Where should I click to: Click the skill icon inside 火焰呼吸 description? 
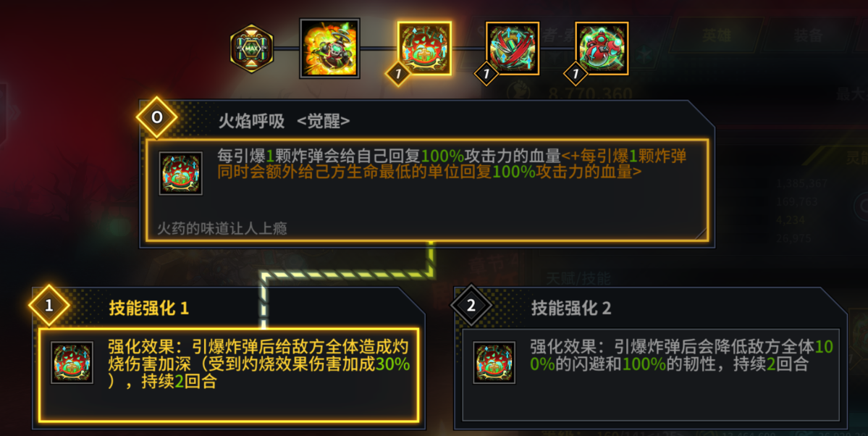point(181,173)
